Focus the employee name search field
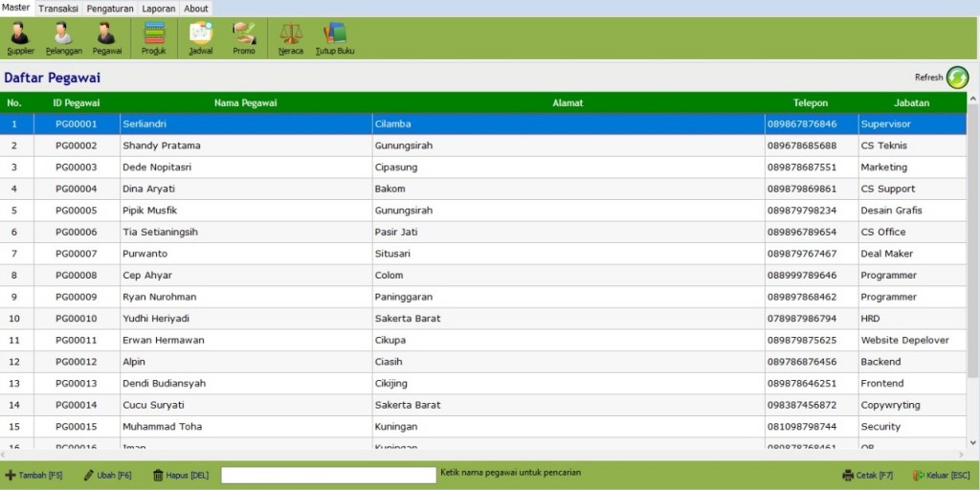 point(329,475)
